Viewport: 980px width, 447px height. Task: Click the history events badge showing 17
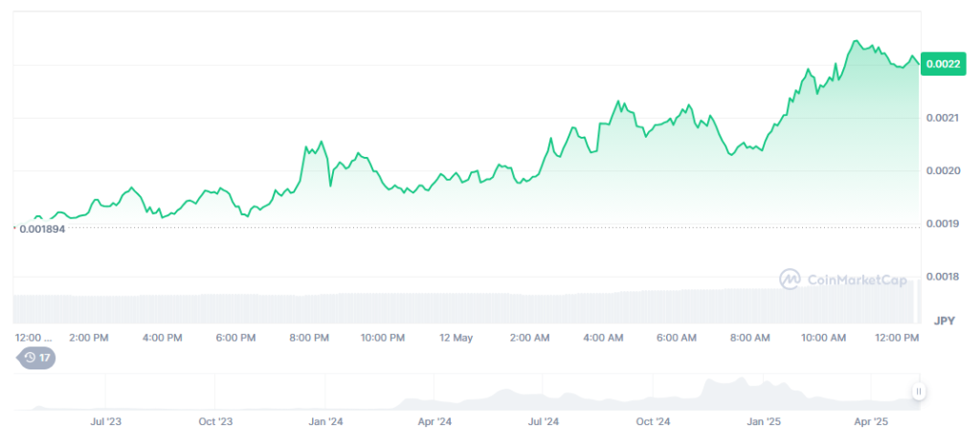coord(37,358)
